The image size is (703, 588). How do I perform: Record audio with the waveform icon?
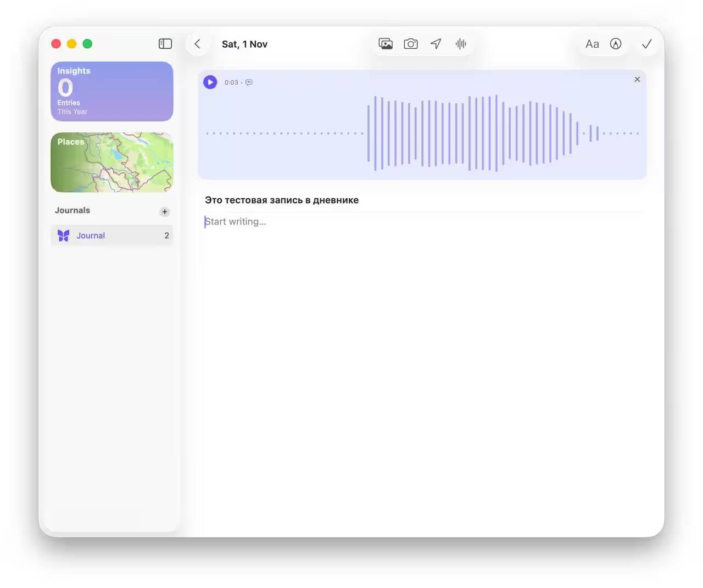(461, 44)
